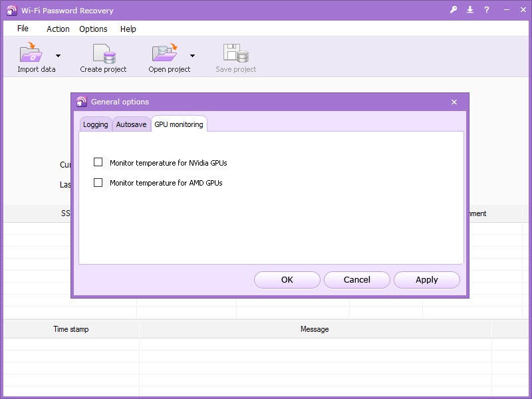Image resolution: width=532 pixels, height=399 pixels.
Task: Click the General options dialog app icon
Action: [82, 102]
